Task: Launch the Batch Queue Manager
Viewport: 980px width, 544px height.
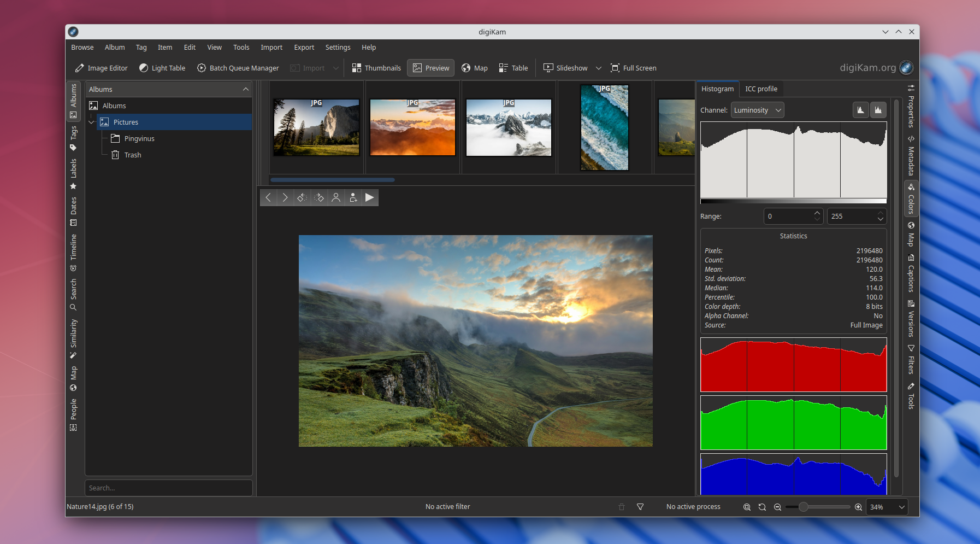Action: point(238,68)
